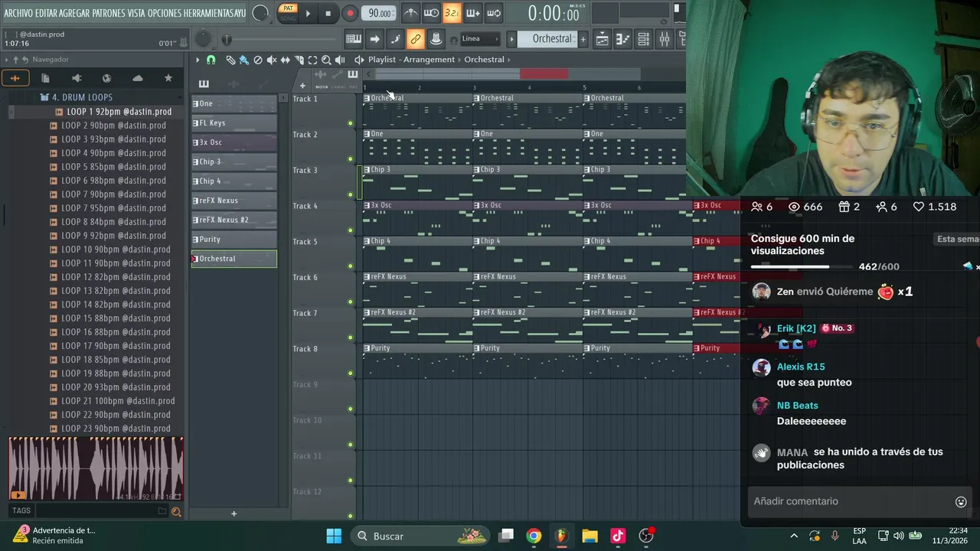
Task: Stop playback in the transport bar
Action: pyautogui.click(x=328, y=13)
